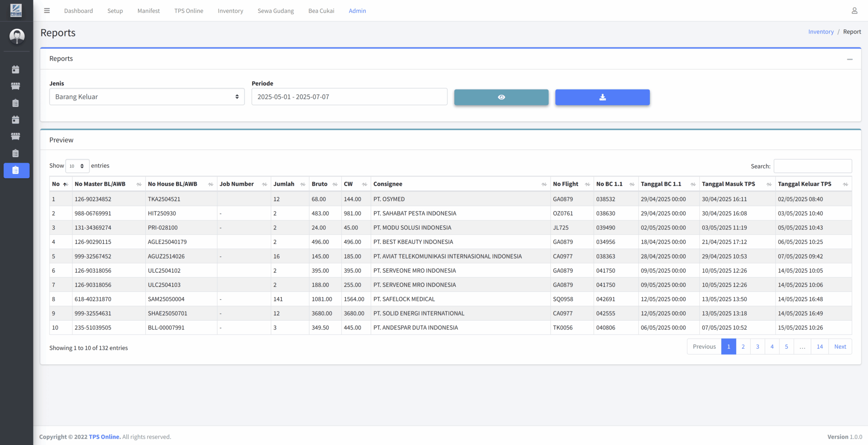Click the first warehouse icon in the sidebar

[x=16, y=86]
